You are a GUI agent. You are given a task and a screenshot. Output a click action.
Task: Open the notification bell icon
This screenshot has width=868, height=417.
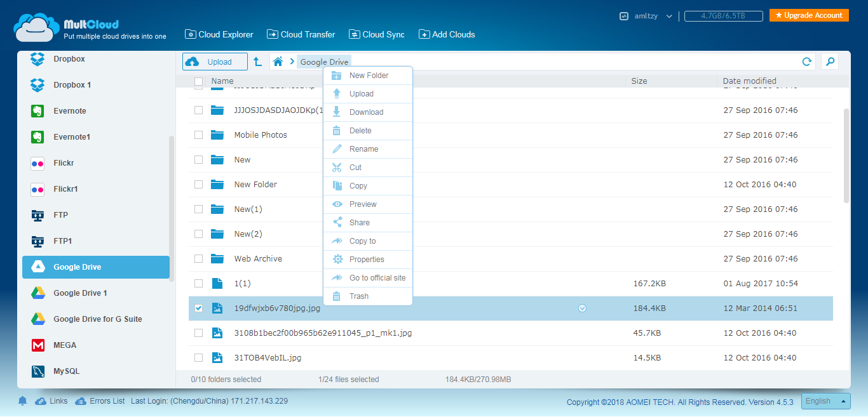pyautogui.click(x=23, y=401)
